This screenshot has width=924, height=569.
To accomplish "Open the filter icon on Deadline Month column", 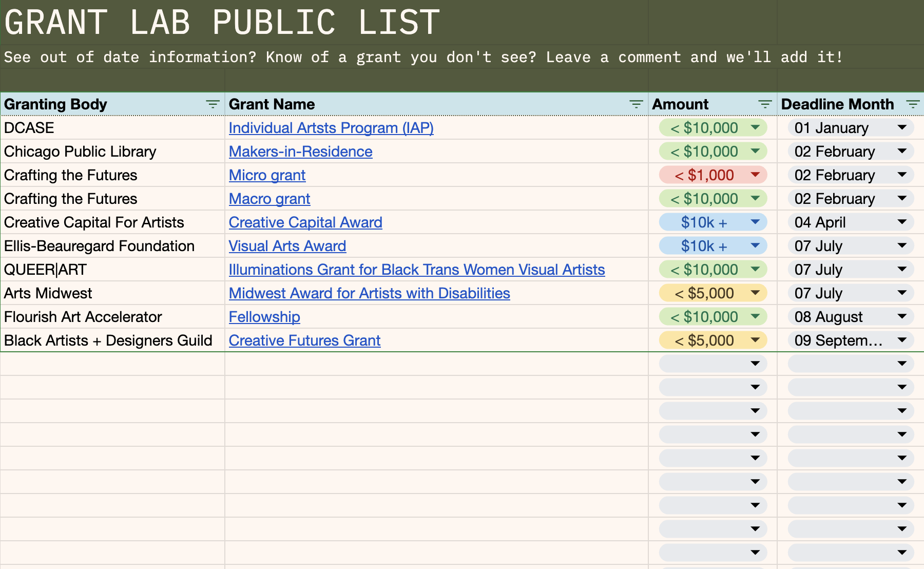I will [x=913, y=104].
